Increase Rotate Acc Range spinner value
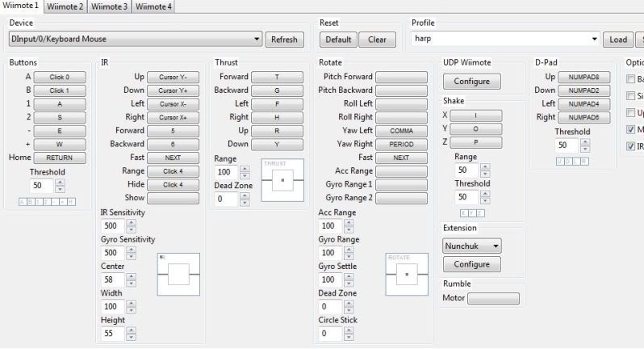Viewport: 644px width, 349px height. click(349, 222)
